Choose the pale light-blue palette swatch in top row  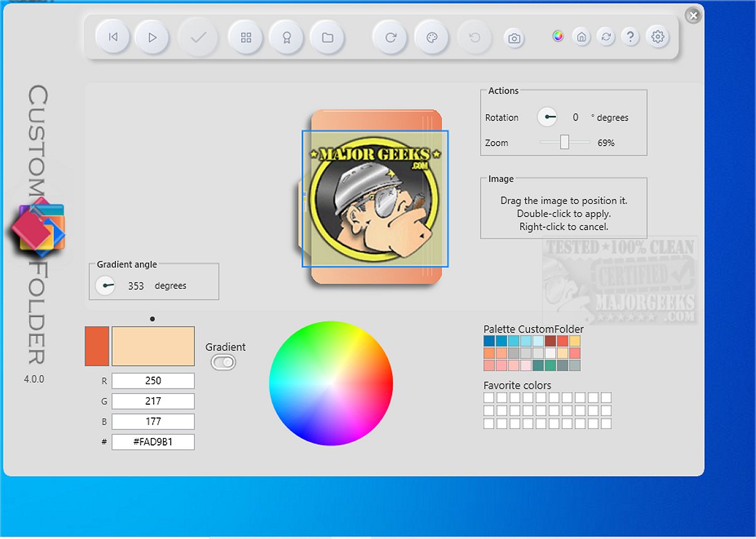pyautogui.click(x=538, y=341)
